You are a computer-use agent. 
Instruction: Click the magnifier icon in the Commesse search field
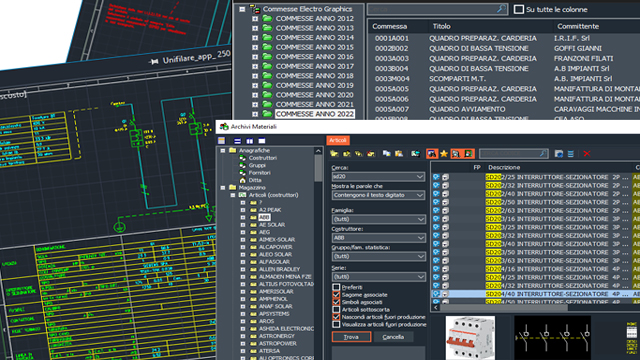501,9
